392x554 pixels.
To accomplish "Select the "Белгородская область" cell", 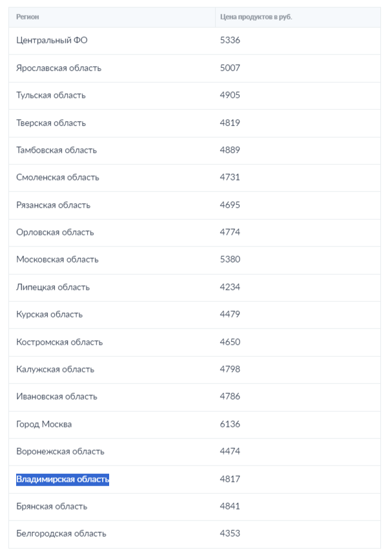I will pos(61,534).
